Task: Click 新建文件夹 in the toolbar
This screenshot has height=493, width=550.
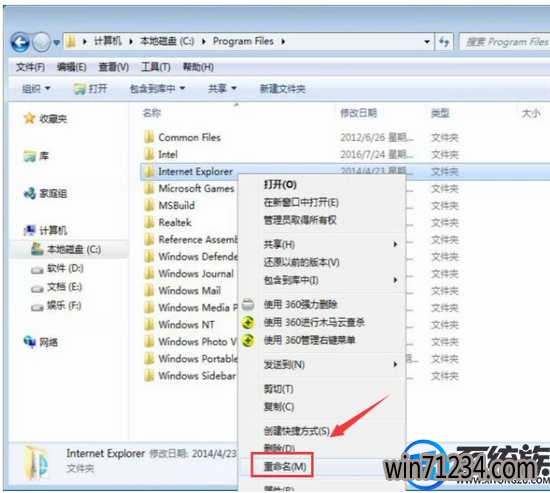Action: coord(282,89)
